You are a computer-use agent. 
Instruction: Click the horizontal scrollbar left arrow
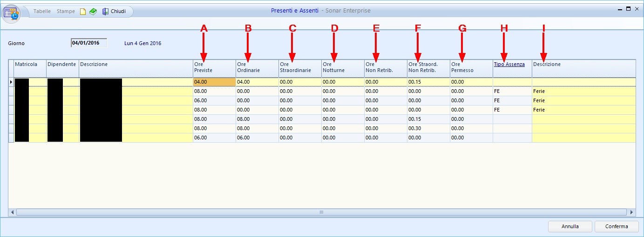pos(13,212)
